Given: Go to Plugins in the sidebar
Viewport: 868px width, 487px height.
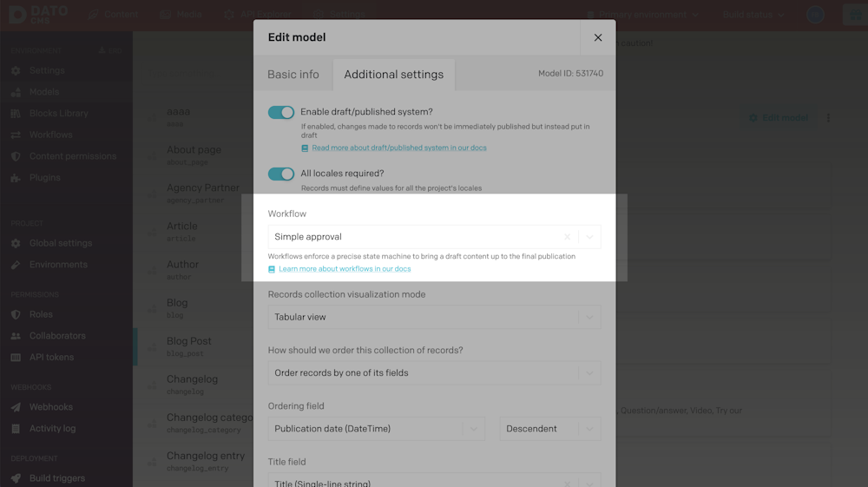Looking at the screenshot, I should (45, 178).
